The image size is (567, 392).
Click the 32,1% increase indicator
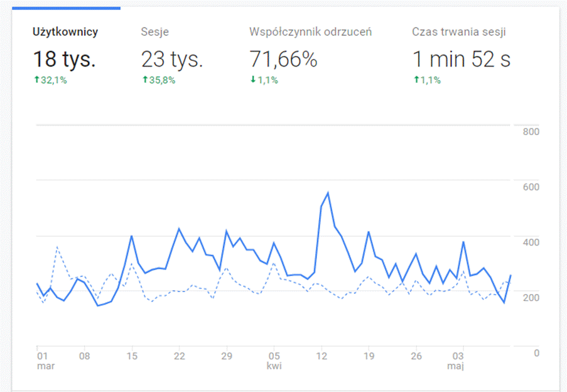51,80
